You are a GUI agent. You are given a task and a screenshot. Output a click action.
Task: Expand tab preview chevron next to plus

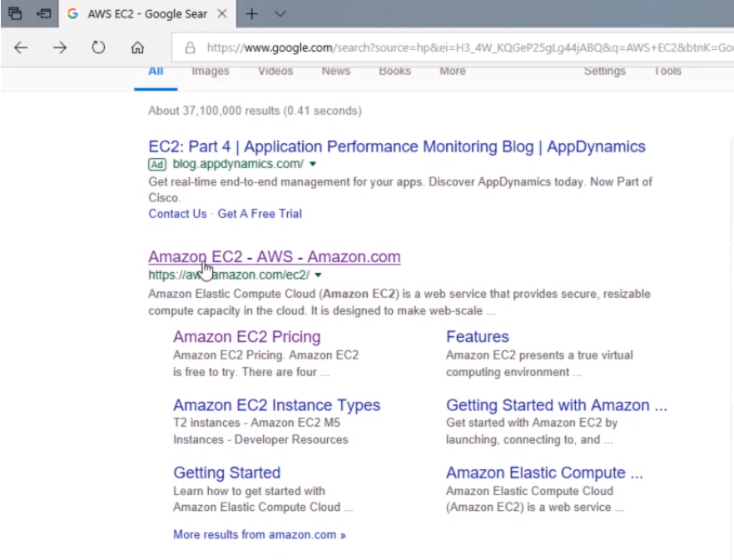point(280,15)
